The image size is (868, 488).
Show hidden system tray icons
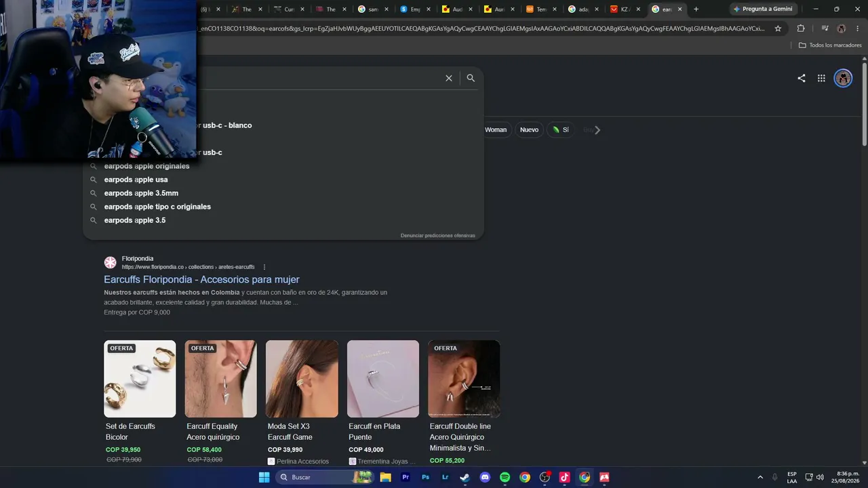tap(760, 477)
